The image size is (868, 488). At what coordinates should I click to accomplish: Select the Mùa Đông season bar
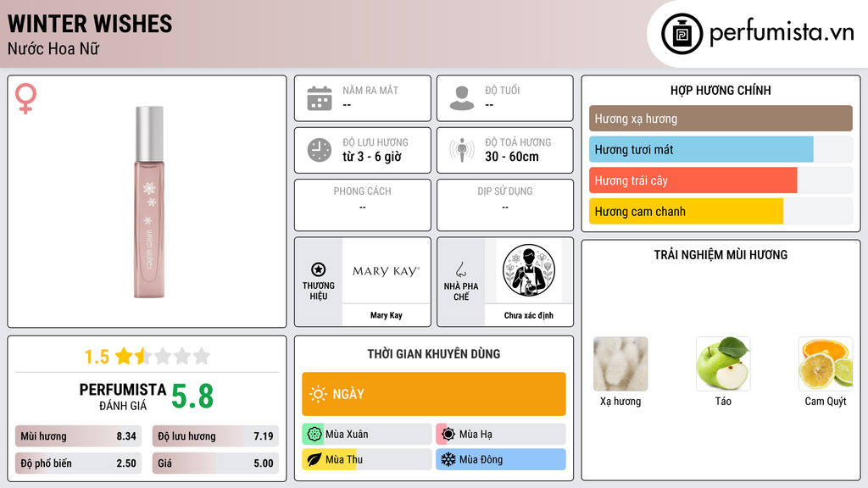501,459
